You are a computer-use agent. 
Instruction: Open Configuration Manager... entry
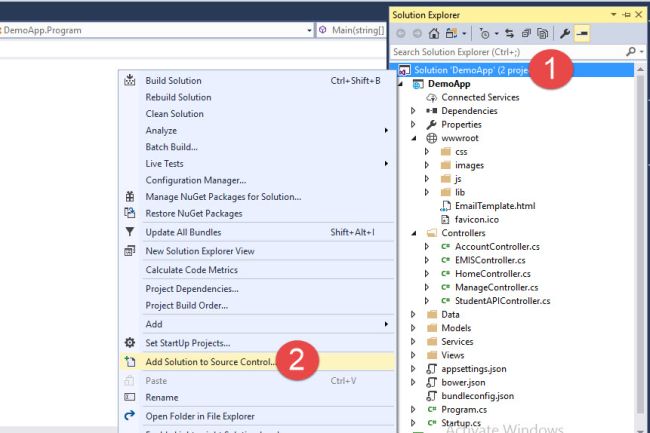click(x=257, y=180)
